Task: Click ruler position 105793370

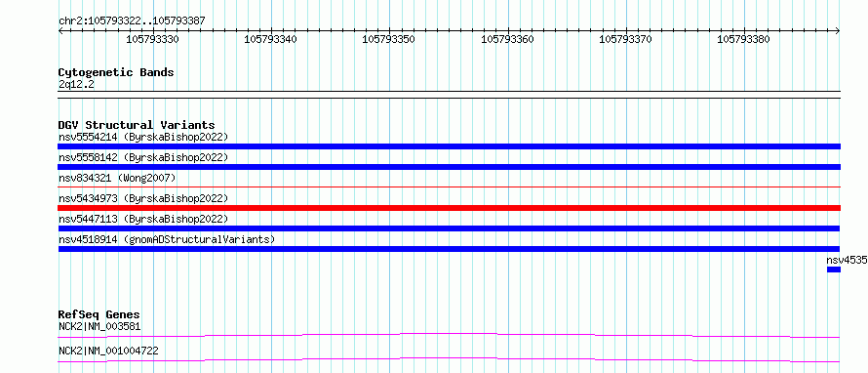Action: 625,39
